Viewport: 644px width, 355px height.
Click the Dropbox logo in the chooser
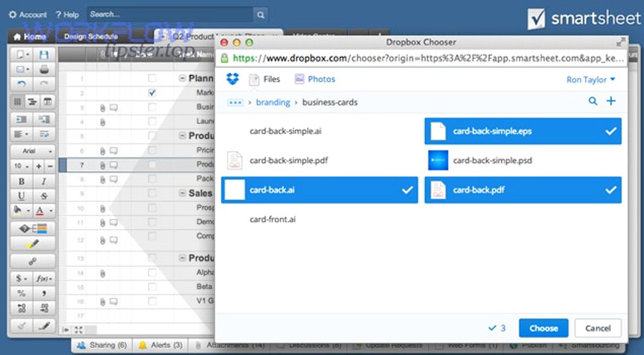(233, 79)
